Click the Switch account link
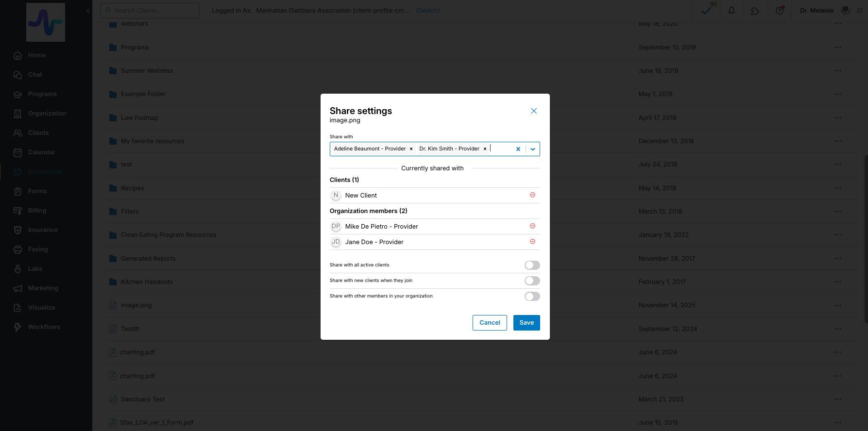This screenshot has width=868, height=431. (x=428, y=11)
